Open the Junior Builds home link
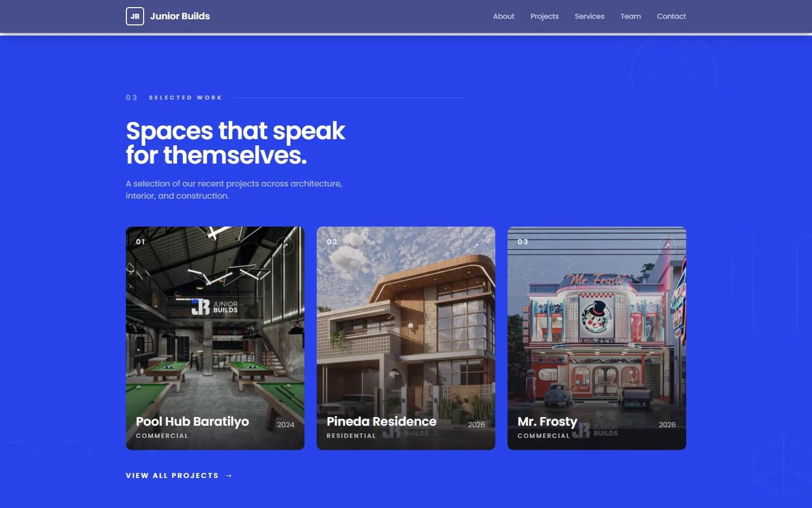 [x=168, y=16]
